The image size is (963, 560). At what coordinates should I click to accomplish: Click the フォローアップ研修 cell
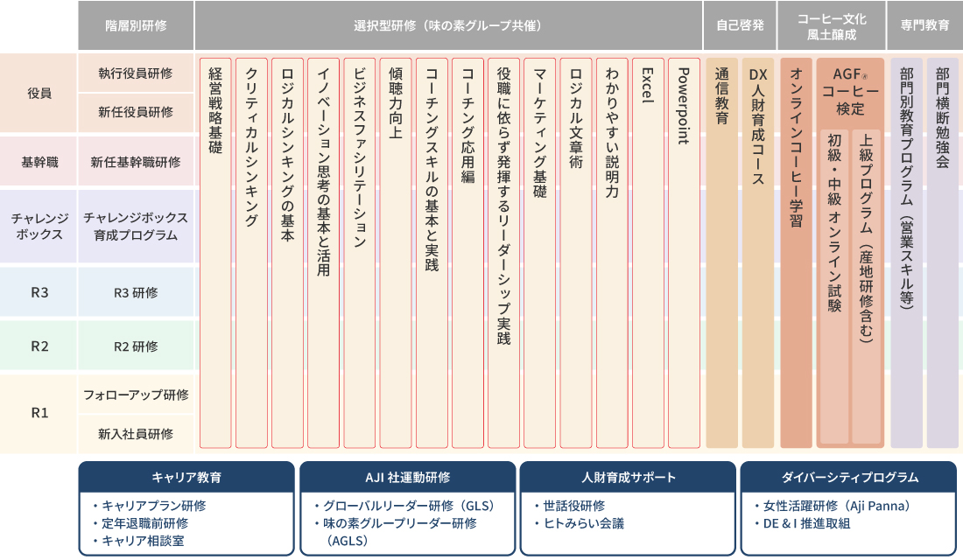click(136, 395)
